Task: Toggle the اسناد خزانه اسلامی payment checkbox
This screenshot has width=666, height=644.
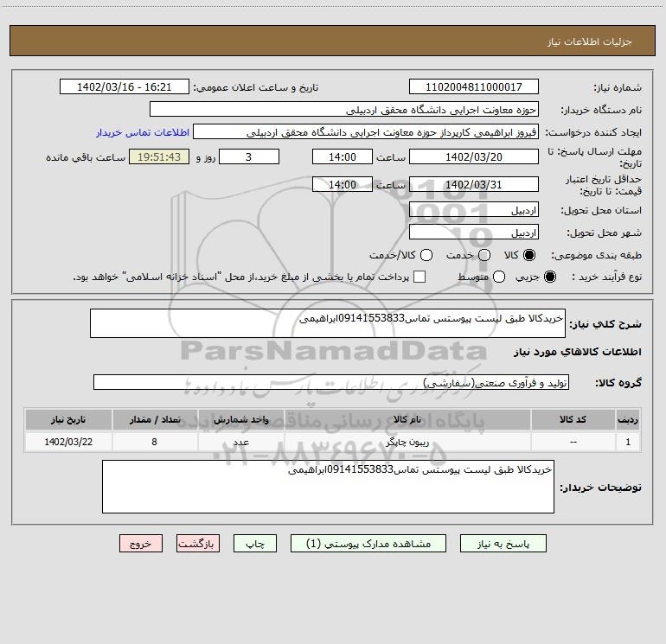Action: click(x=419, y=277)
